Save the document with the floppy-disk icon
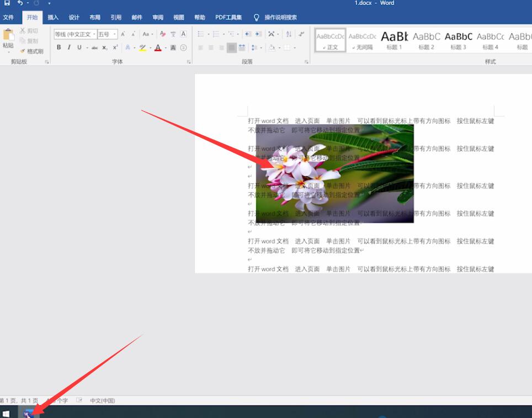The width and height of the screenshot is (532, 418). coord(7,3)
